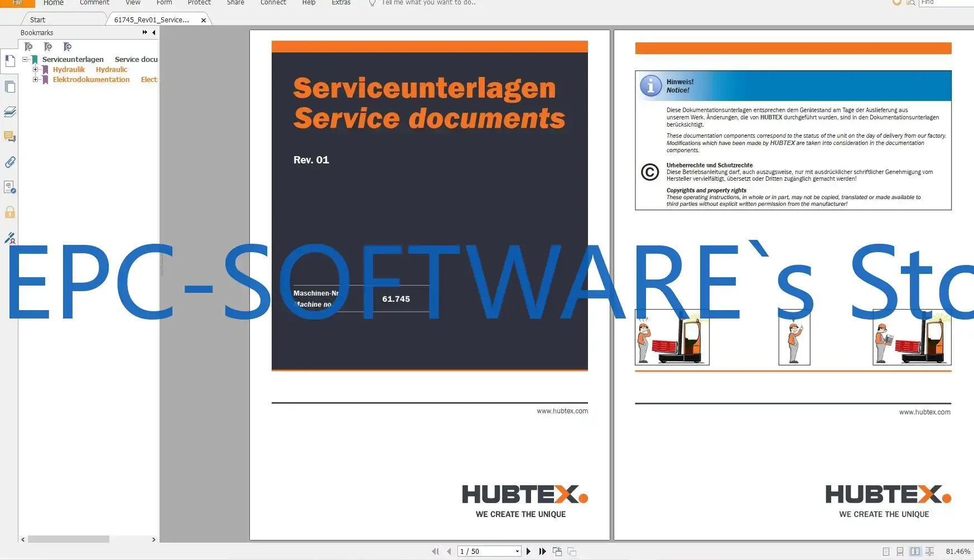Close the 61745_Rev01_Service document tab

click(x=204, y=20)
